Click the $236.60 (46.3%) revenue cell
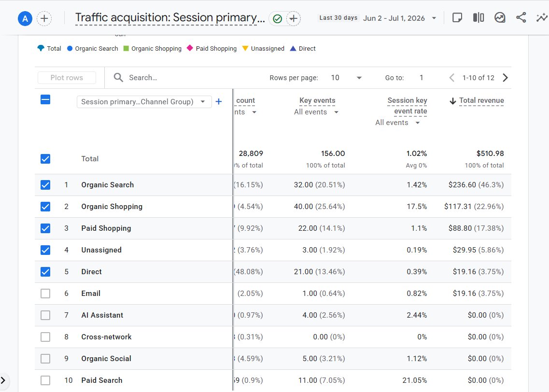This screenshot has width=549, height=392. point(476,185)
